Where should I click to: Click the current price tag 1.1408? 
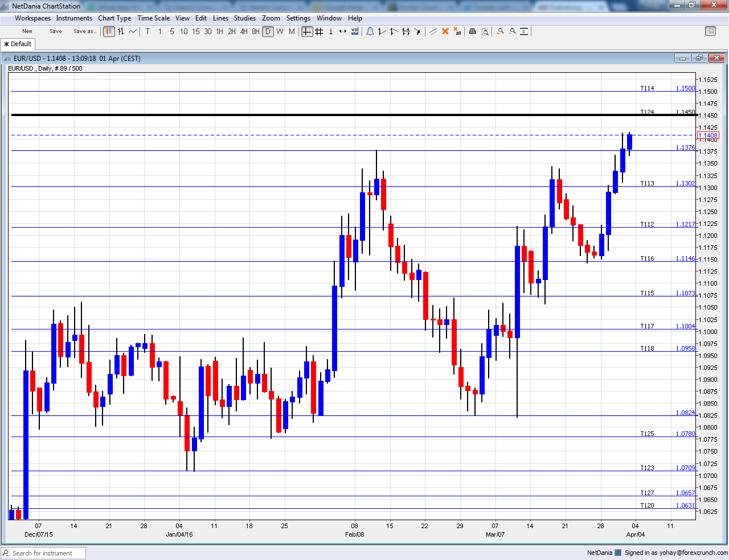click(x=708, y=135)
